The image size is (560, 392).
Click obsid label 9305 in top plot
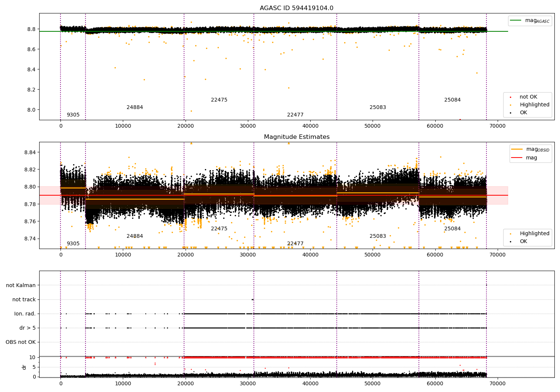[73, 115]
